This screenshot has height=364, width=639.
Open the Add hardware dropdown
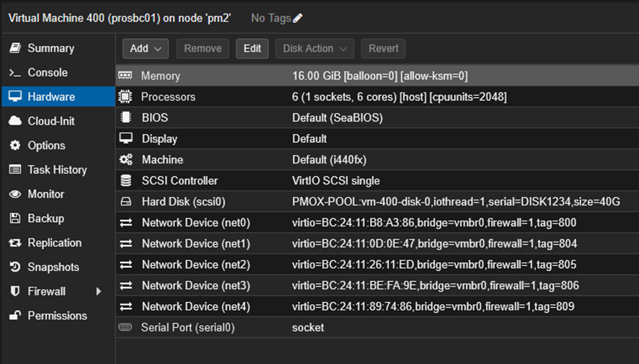[146, 48]
